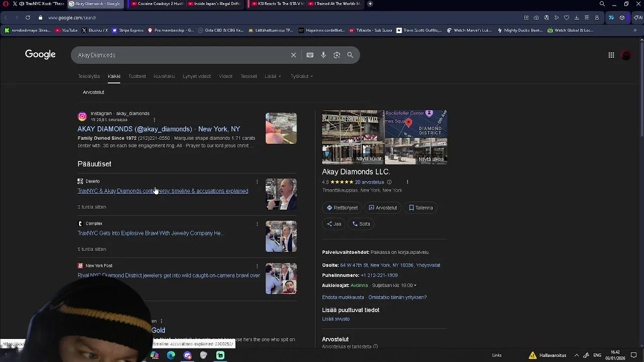
Task: Open three-dot menu for the Complex article
Action: 257,224
